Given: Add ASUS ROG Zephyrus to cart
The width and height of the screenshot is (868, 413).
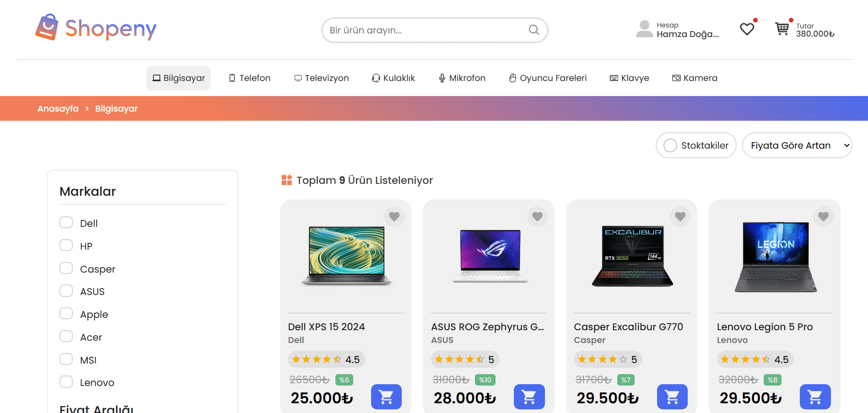Looking at the screenshot, I should coord(529,397).
